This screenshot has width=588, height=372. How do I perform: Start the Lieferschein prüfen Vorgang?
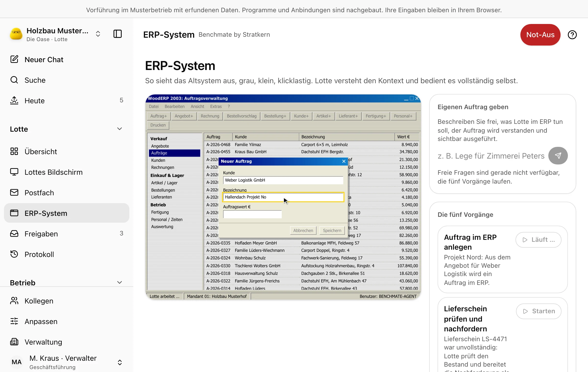pos(539,311)
